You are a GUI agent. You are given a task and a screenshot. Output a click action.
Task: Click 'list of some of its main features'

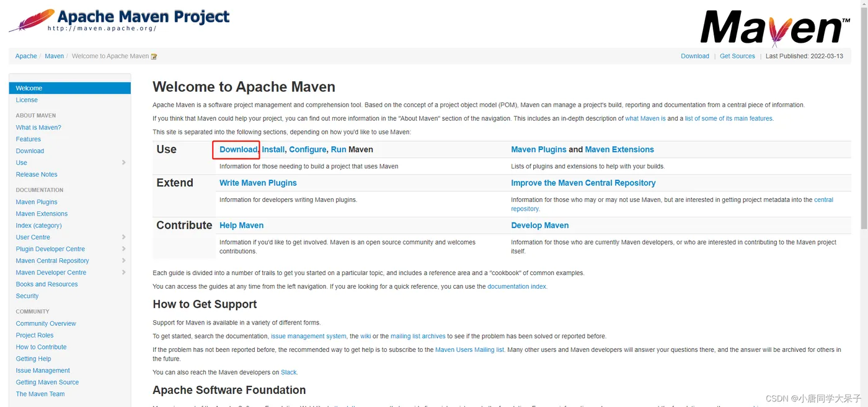click(729, 118)
